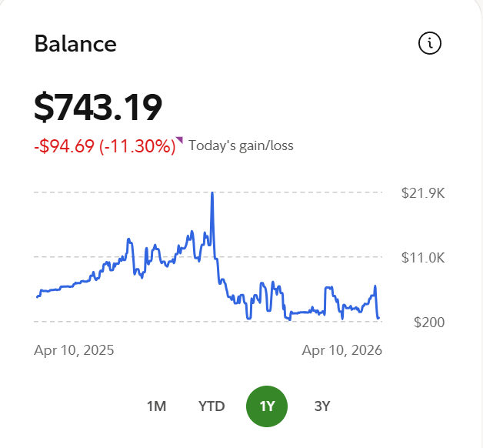The height and width of the screenshot is (448, 483).
Task: Open the Balance info icon
Action: click(x=430, y=44)
